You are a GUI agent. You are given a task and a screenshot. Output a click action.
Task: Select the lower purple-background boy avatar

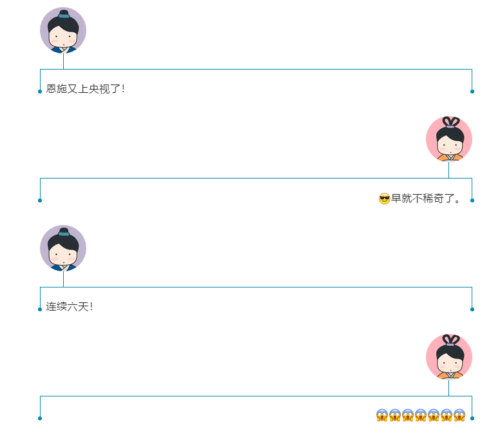pos(63,248)
